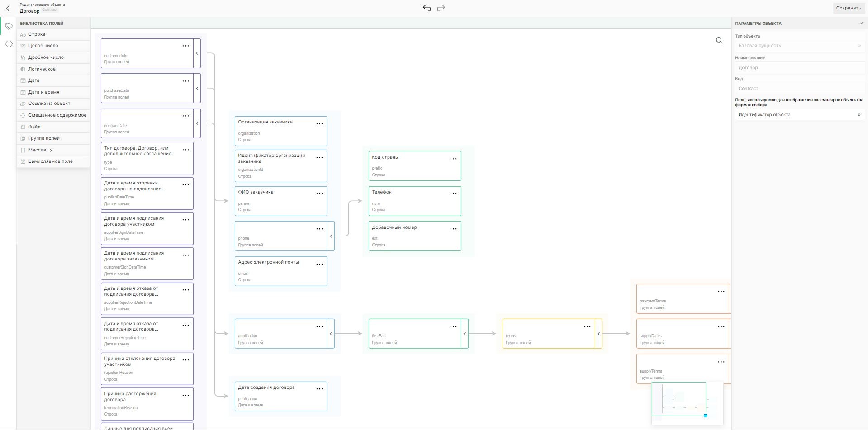The width and height of the screenshot is (868, 430).
Task: Open the code view brackets icon in sidebar
Action: click(x=9, y=44)
